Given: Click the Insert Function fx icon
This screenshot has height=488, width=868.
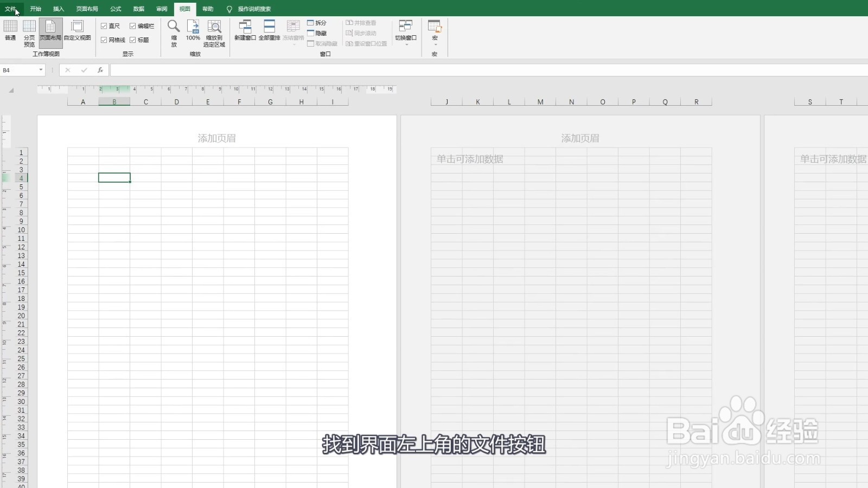Looking at the screenshot, I should [x=100, y=70].
